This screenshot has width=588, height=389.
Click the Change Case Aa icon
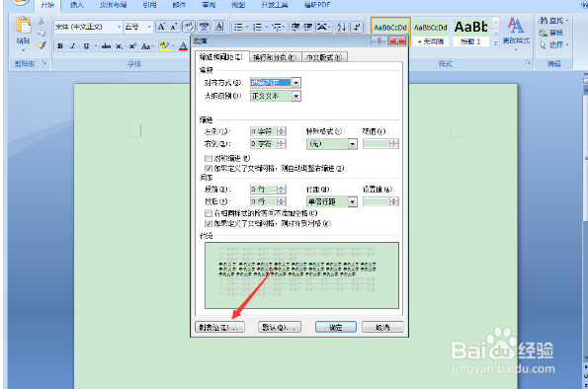tap(146, 46)
